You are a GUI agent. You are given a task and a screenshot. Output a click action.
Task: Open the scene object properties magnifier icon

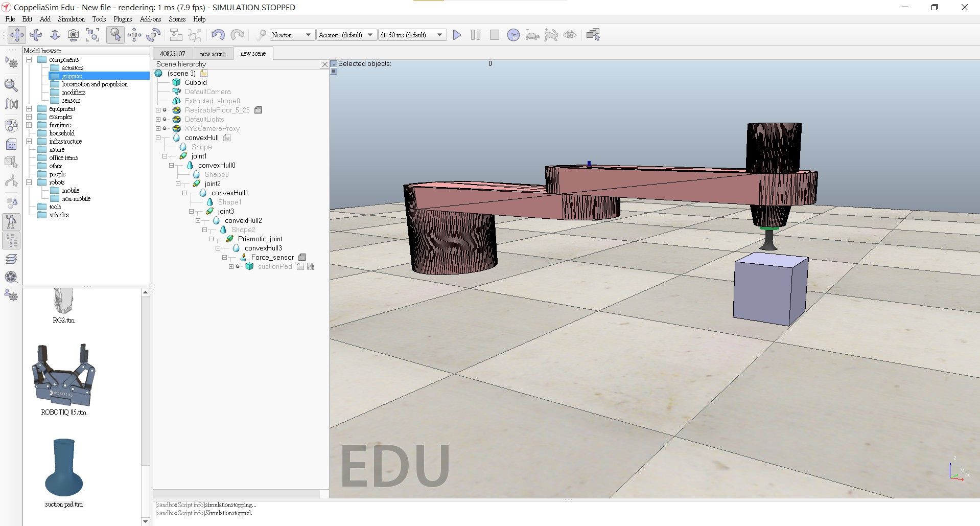[x=11, y=85]
